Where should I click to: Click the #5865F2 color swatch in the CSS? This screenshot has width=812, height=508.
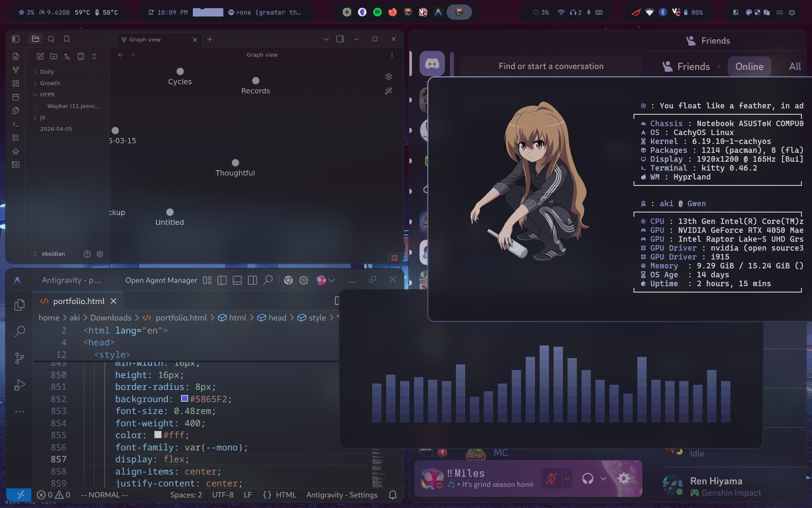click(x=184, y=398)
